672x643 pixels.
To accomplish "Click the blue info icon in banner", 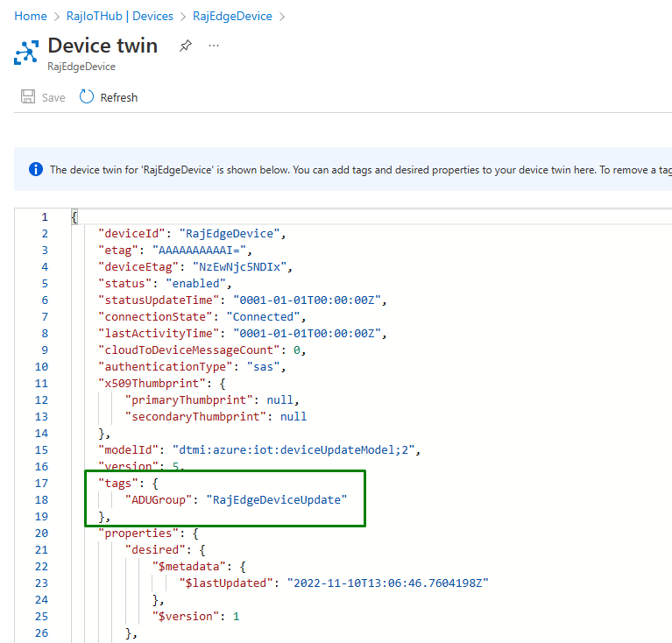I will [36, 169].
